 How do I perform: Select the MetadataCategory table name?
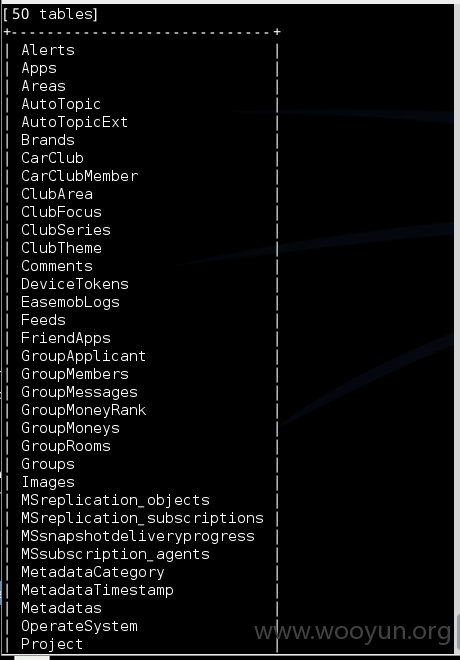click(93, 572)
